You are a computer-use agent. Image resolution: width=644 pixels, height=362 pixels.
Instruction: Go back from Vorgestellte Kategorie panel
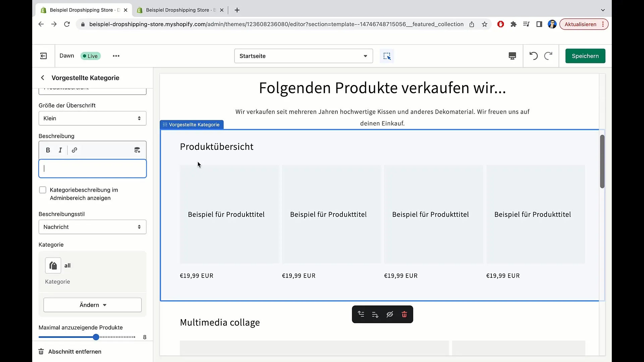(43, 78)
